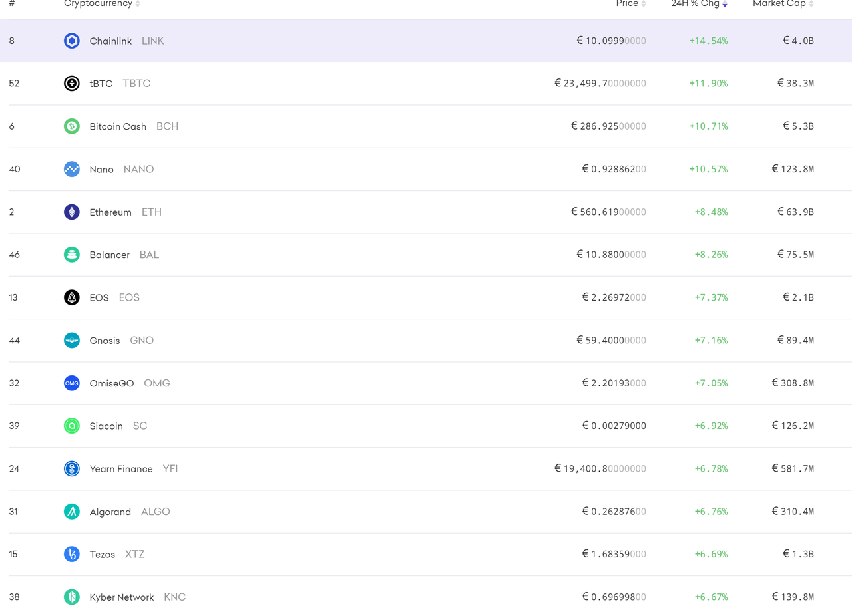
Task: Open the Siacoin coin name link
Action: 106,426
